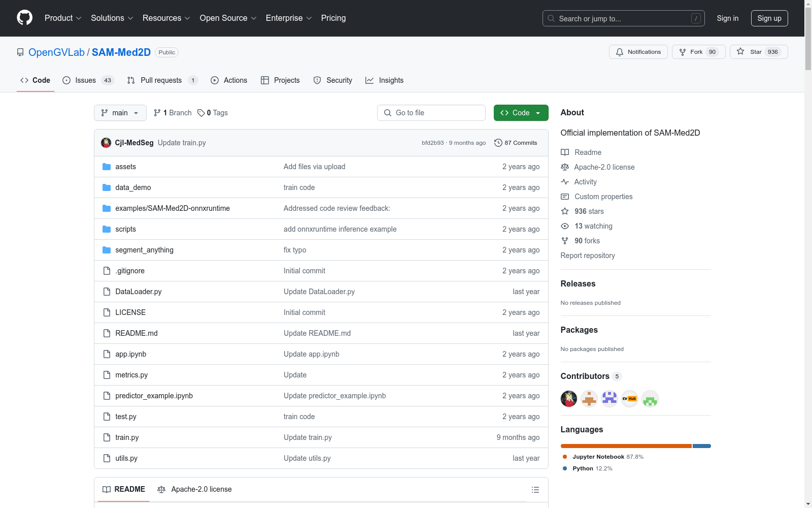The width and height of the screenshot is (812, 508).
Task: Click Sign in
Action: [x=728, y=18]
